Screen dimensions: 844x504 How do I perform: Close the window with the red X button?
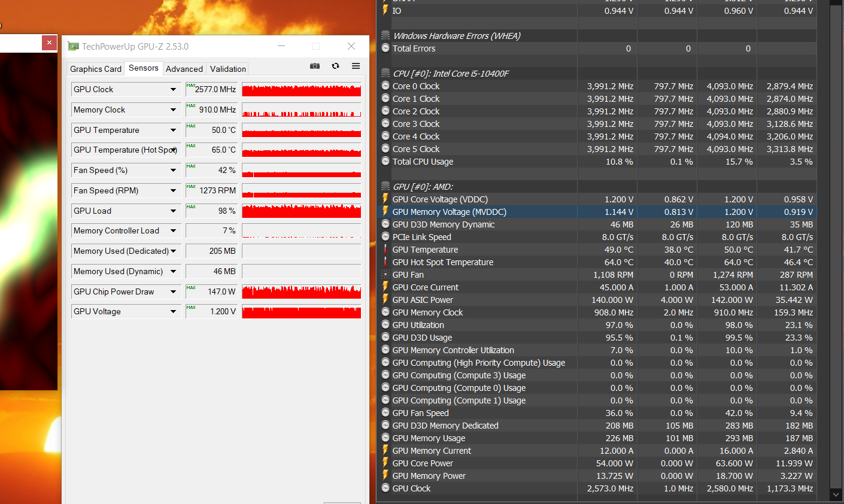click(50, 43)
